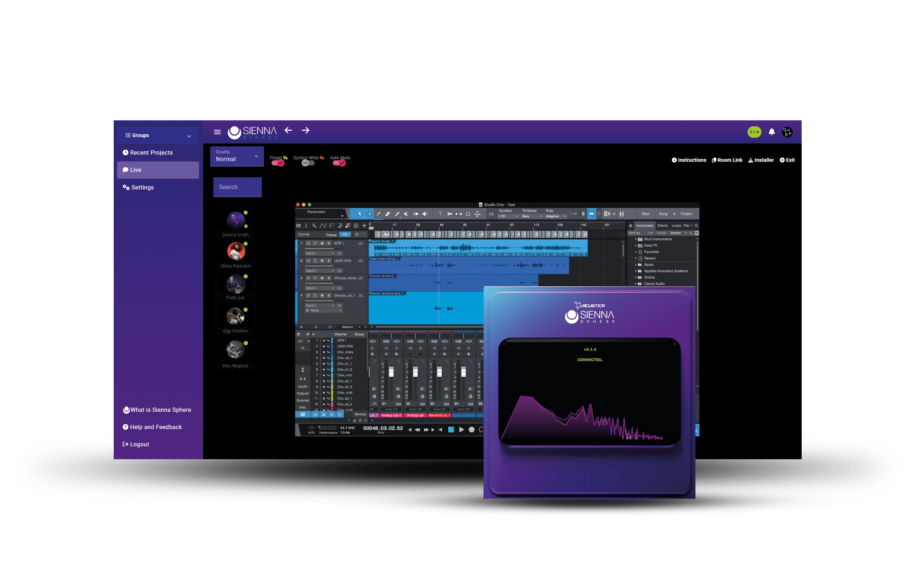The width and height of the screenshot is (915, 588).
Task: Enable the System Wide toggle
Action: 308,163
